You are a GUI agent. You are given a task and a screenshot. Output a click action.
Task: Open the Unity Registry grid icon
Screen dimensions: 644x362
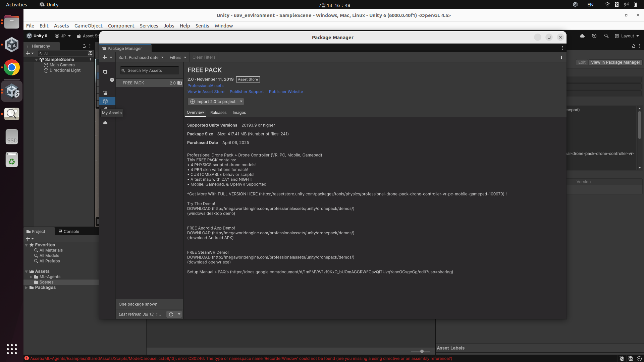[105, 94]
